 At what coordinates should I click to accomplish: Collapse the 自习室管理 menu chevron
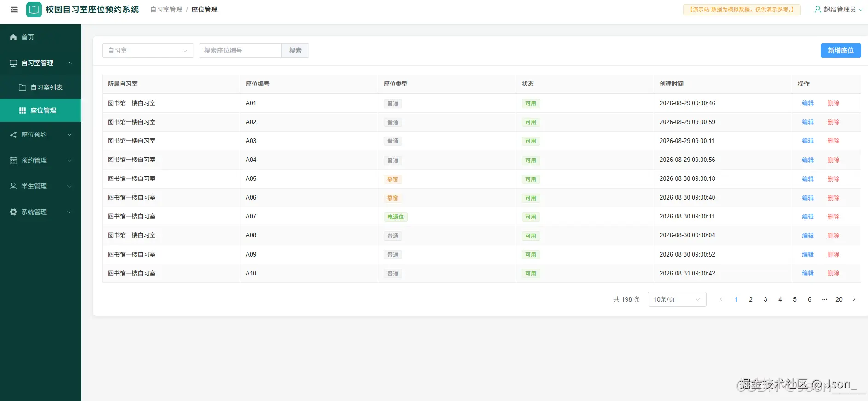[x=69, y=63]
